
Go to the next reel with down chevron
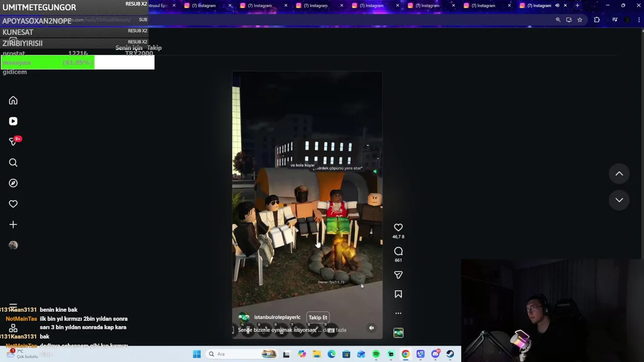[x=619, y=200]
